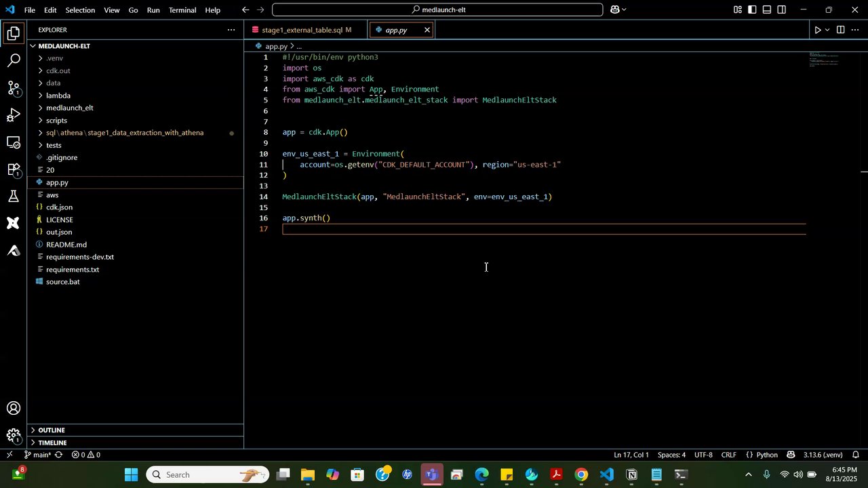Toggle the bottom Panel layout button
The width and height of the screenshot is (868, 488).
(x=767, y=10)
